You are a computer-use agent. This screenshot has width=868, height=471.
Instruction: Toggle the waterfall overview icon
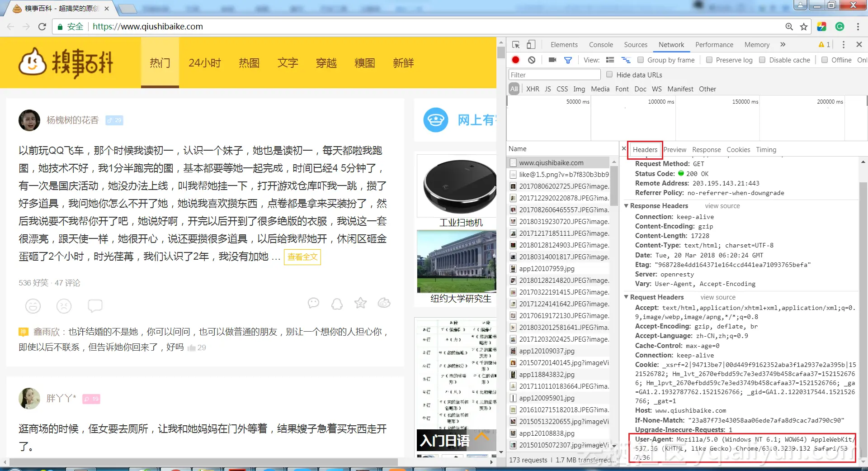point(626,60)
